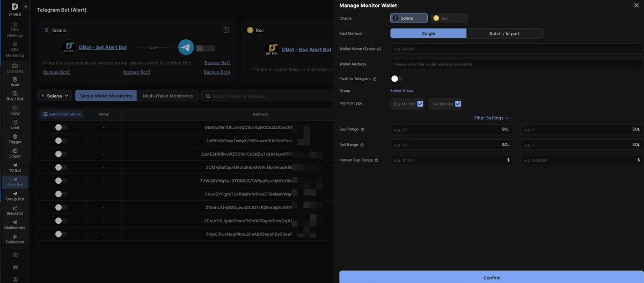Focus Buy Range minimum SOL field
This screenshot has height=283, width=644.
tap(452, 129)
